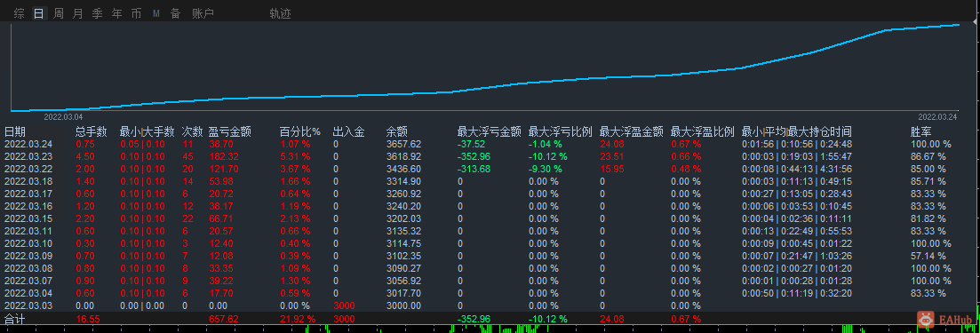The height and width of the screenshot is (333, 980).
Task: Click the 3000 deposit on 2022.03.03
Action: tap(344, 305)
